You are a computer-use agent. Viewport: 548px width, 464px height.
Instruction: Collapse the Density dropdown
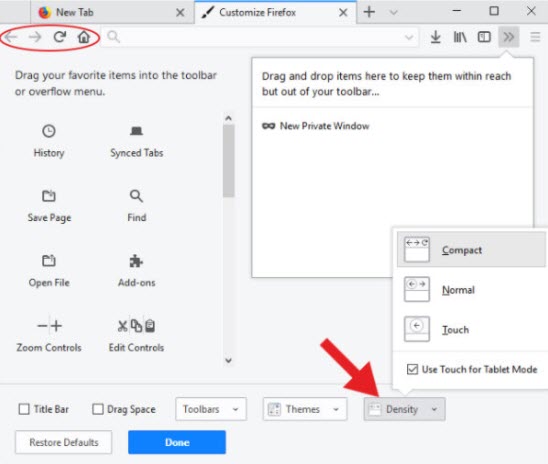pos(404,409)
